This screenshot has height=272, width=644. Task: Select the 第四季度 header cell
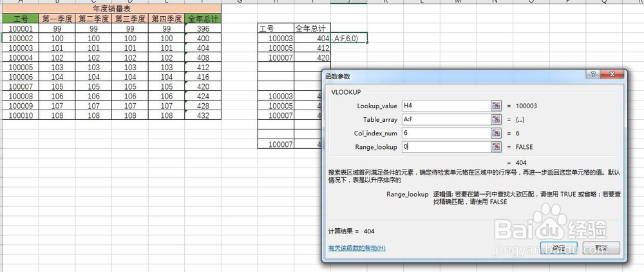click(166, 19)
